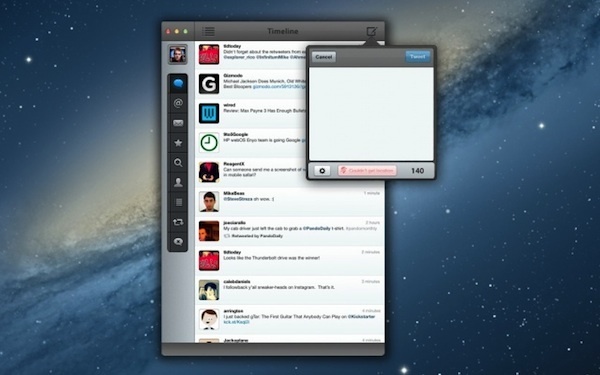This screenshot has width=600, height=375.
Task: Open the green clock avatar
Action: [209, 143]
